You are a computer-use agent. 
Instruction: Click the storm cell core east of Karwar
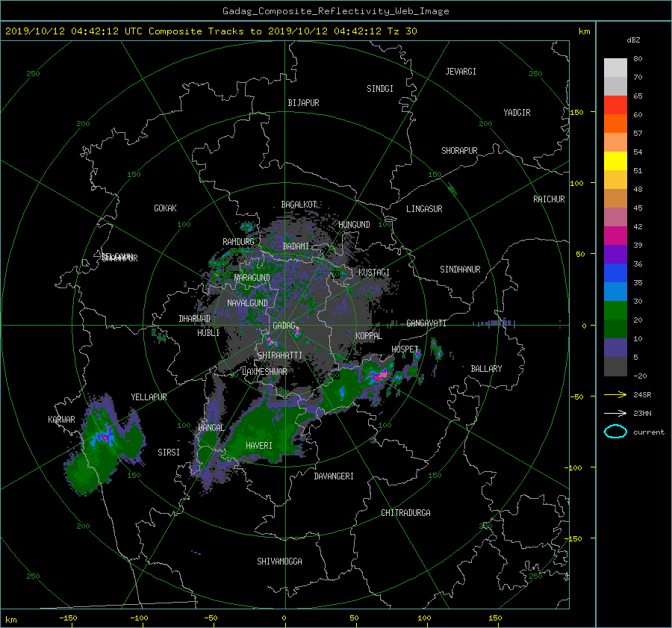(x=105, y=435)
